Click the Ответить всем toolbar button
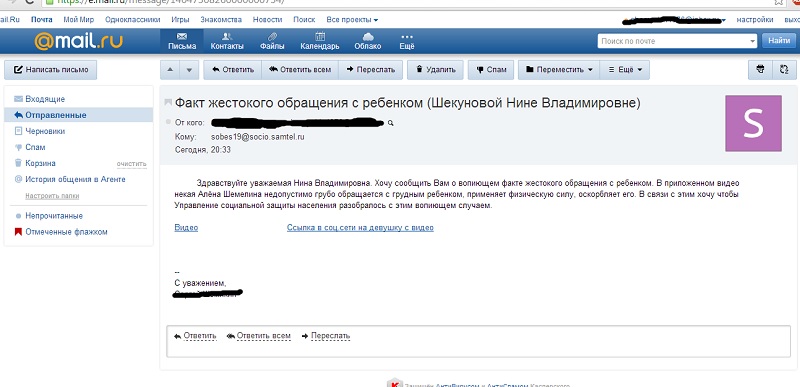 (300, 70)
